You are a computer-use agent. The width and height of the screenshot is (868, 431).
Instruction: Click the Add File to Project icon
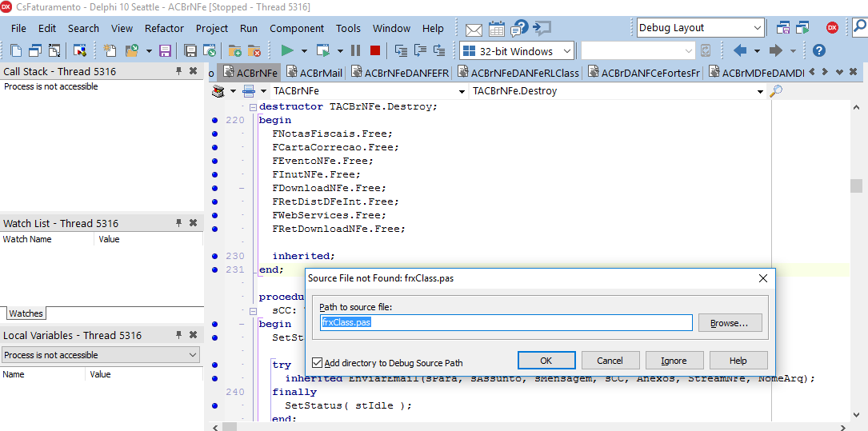(x=234, y=51)
